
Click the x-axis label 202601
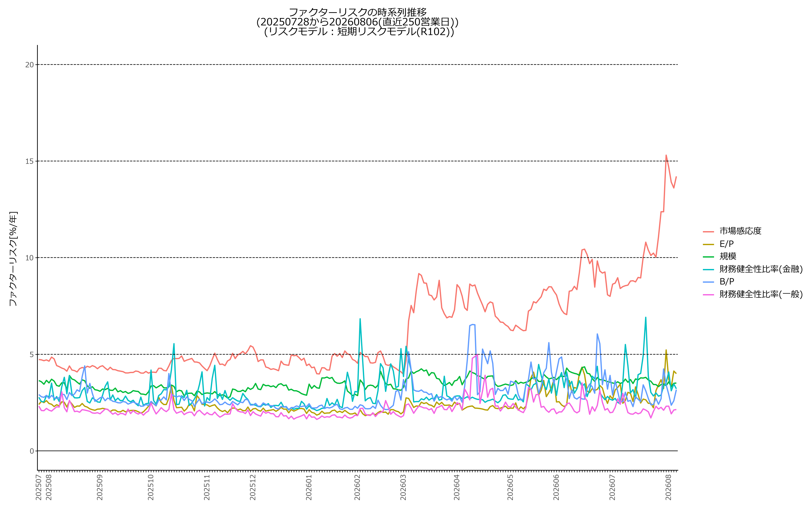click(309, 487)
